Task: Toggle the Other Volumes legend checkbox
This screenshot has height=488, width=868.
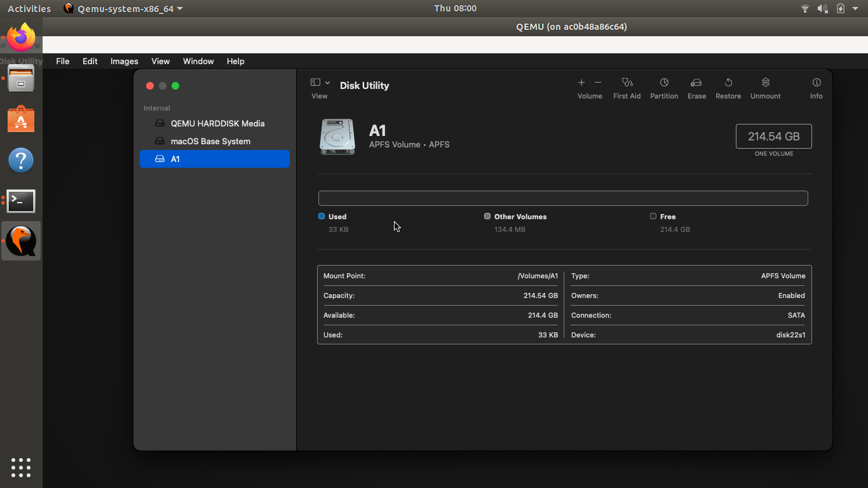Action: (487, 216)
